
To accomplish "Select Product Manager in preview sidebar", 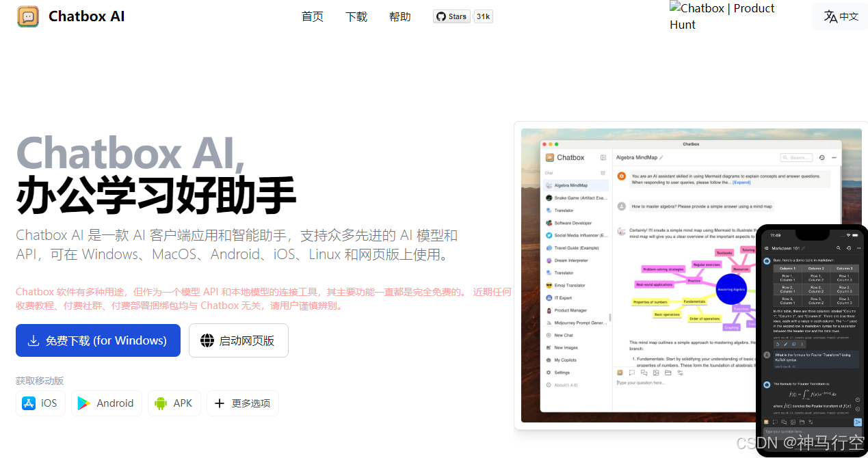I will [576, 310].
